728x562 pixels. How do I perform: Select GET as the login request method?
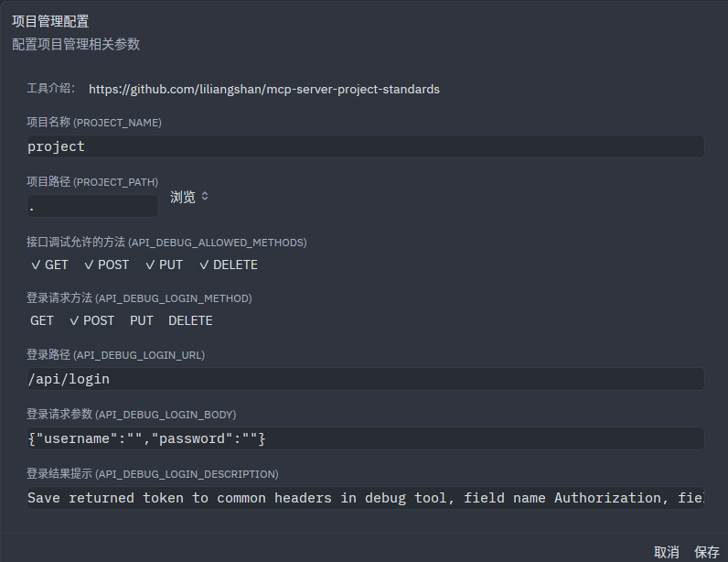coord(42,320)
